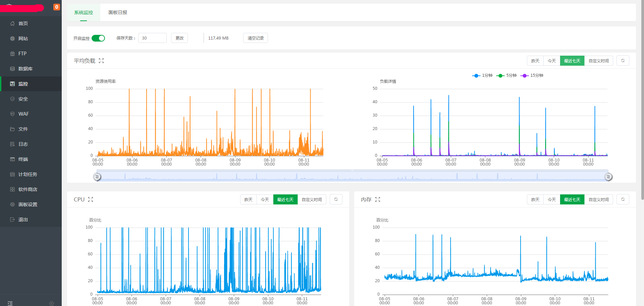The image size is (644, 306).
Task: Click the 更改 button
Action: tap(179, 38)
